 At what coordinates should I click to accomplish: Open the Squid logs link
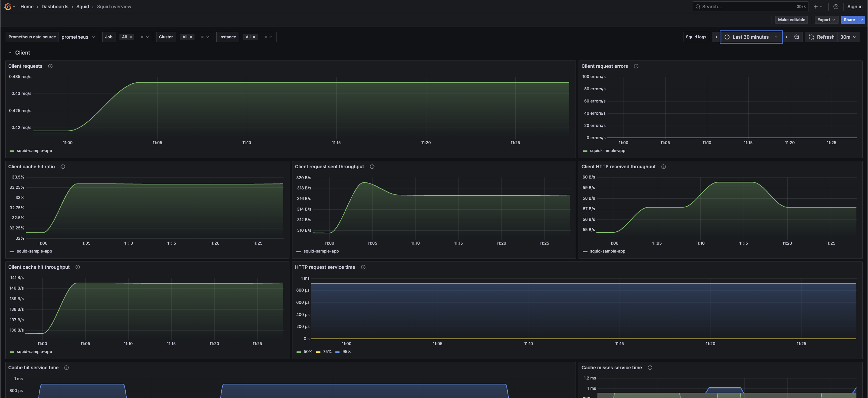696,37
